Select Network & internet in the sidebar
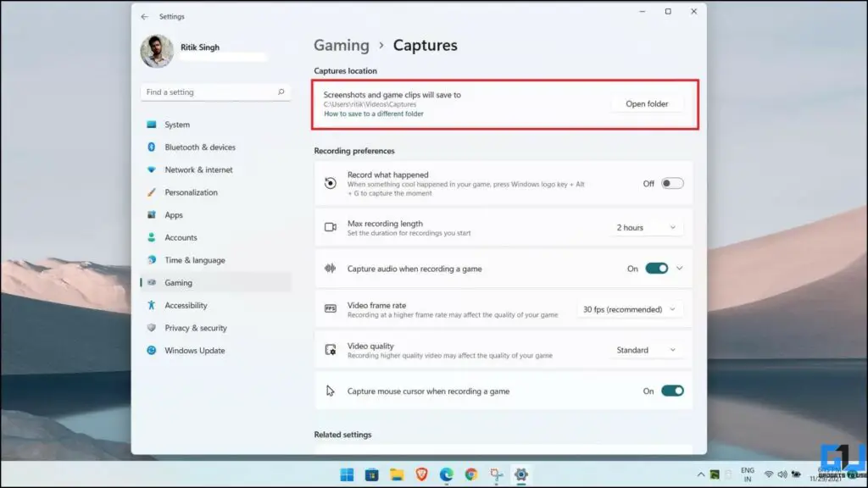 click(x=195, y=169)
